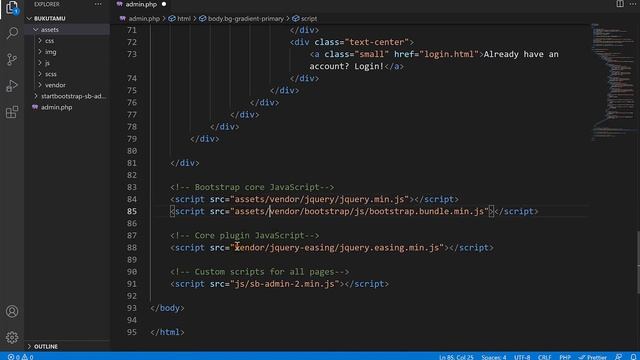Expand the OUTLINE panel
The height and width of the screenshot is (360, 640).
point(46,347)
